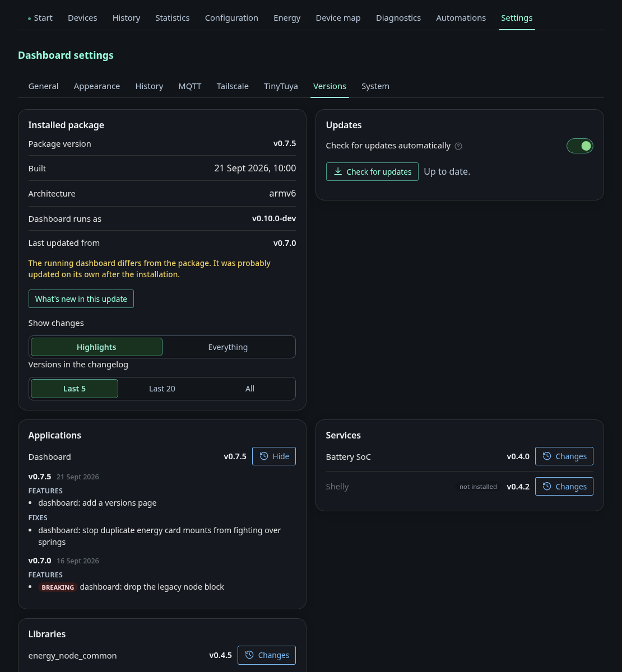Click the BREAKING badge in v0.7.0
Viewport: 622px width, 672px height.
tap(58, 587)
